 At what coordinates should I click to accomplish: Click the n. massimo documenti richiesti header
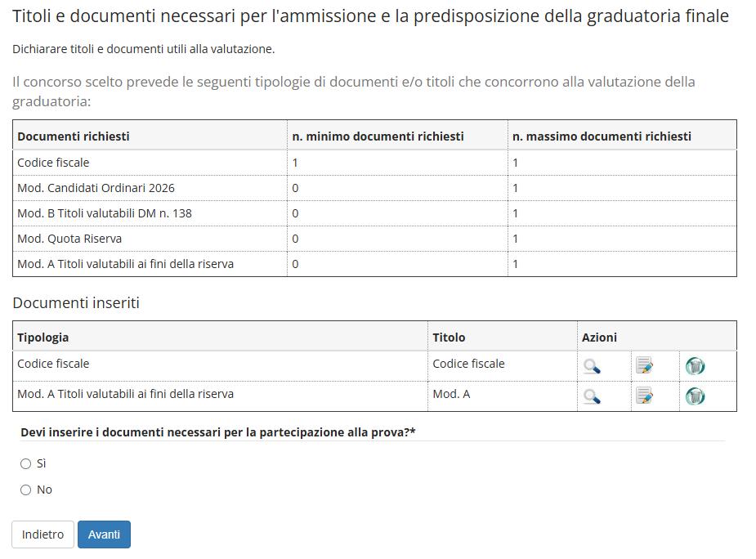click(x=602, y=136)
